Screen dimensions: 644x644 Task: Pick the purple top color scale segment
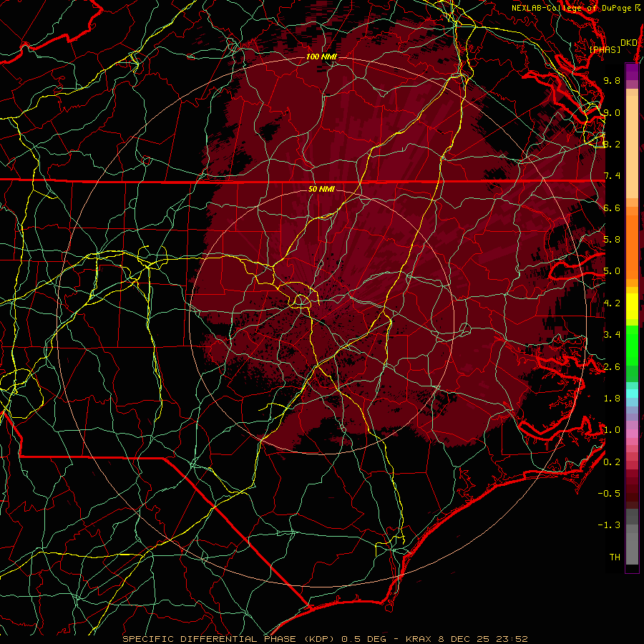coord(632,72)
